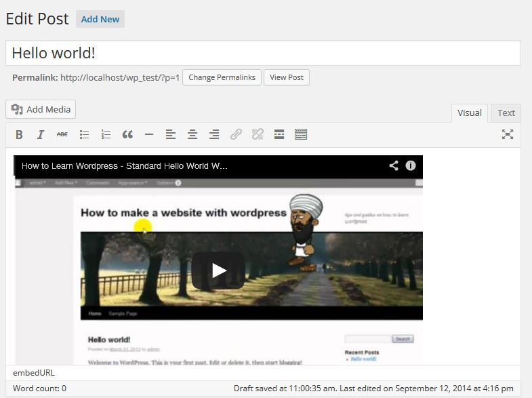Image resolution: width=532 pixels, height=398 pixels.
Task: Toggle the toolbar kitchen sink
Action: click(301, 135)
